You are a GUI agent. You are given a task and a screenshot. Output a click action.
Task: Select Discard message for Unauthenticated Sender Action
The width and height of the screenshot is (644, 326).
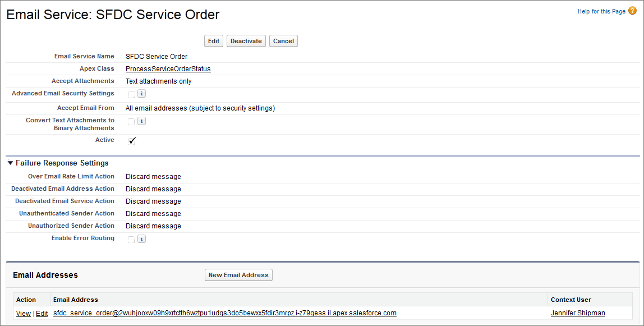(153, 214)
